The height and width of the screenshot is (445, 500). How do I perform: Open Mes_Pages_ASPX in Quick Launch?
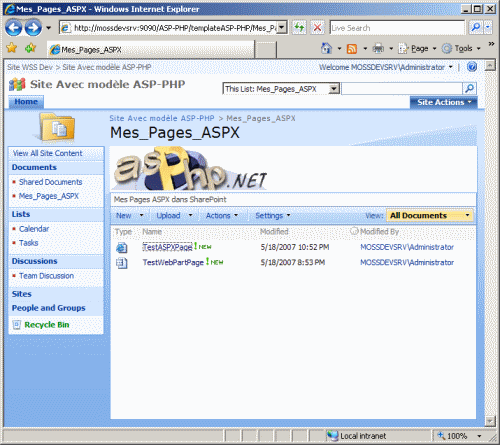point(49,196)
